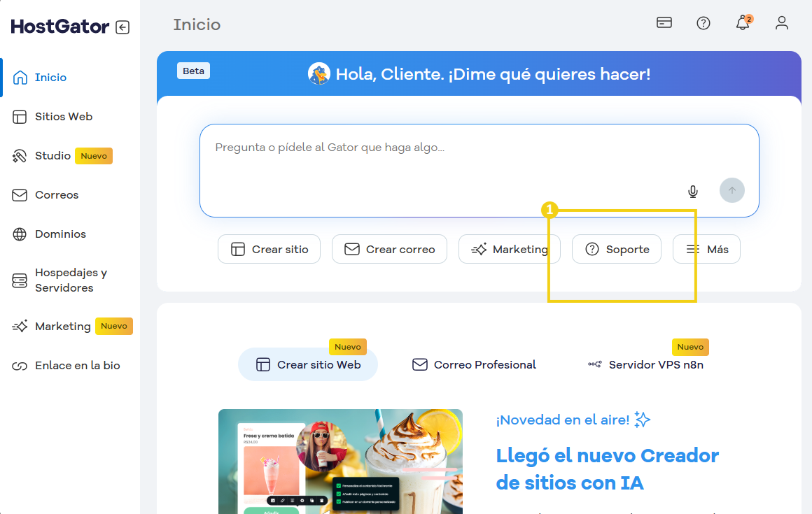812x514 pixels.
Task: Switch to Servidor VPS n8n tab
Action: 645,365
